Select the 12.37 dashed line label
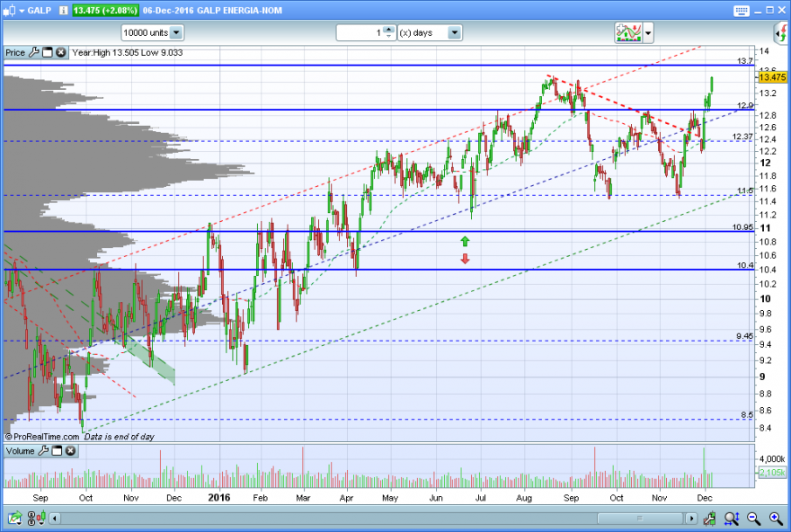 click(742, 137)
